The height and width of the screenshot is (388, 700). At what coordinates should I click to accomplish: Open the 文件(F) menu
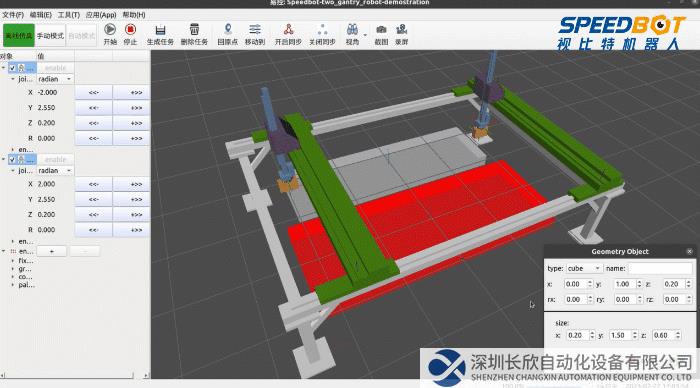click(13, 15)
